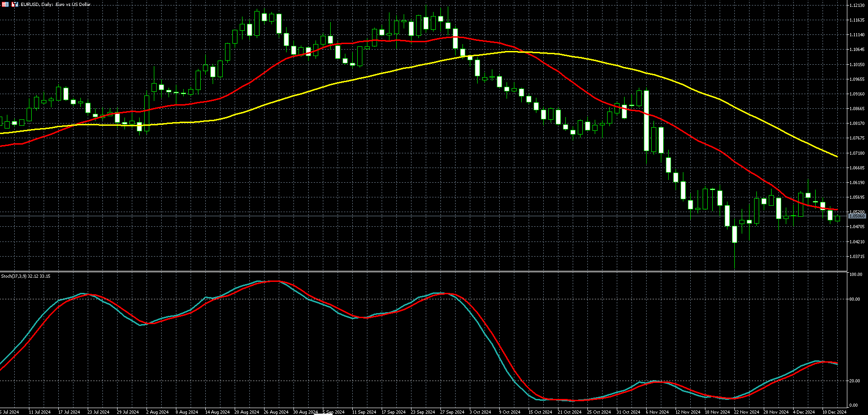868x415 pixels.
Task: Click the one-click trading panel icon
Action: coord(15,4)
